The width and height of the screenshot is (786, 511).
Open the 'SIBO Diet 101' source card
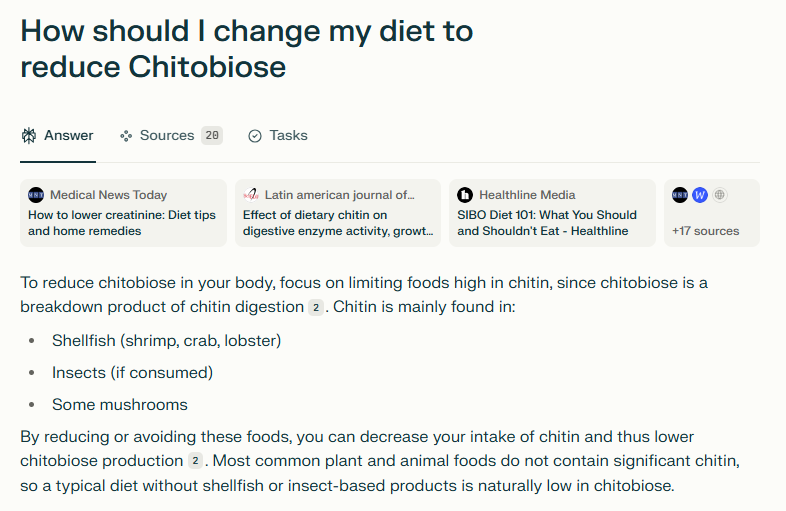pos(552,213)
